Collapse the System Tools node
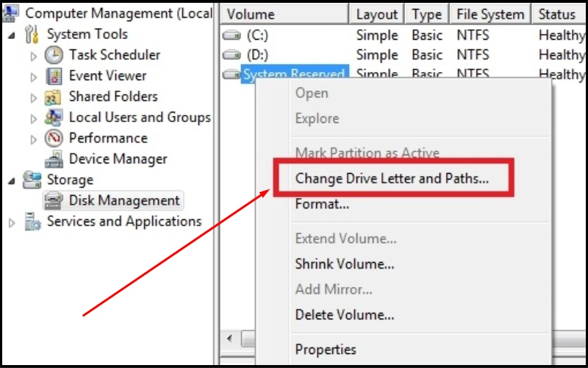The width and height of the screenshot is (588, 368). [x=12, y=35]
